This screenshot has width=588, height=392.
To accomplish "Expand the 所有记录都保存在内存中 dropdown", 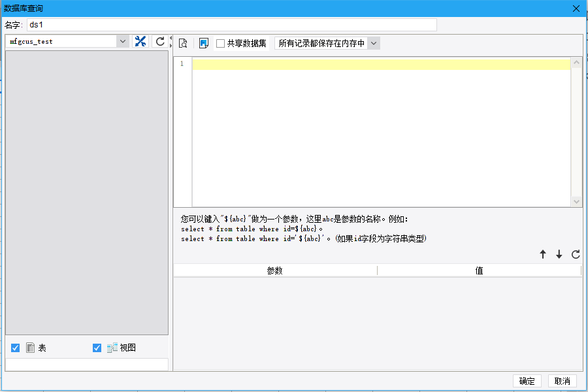I will click(374, 43).
